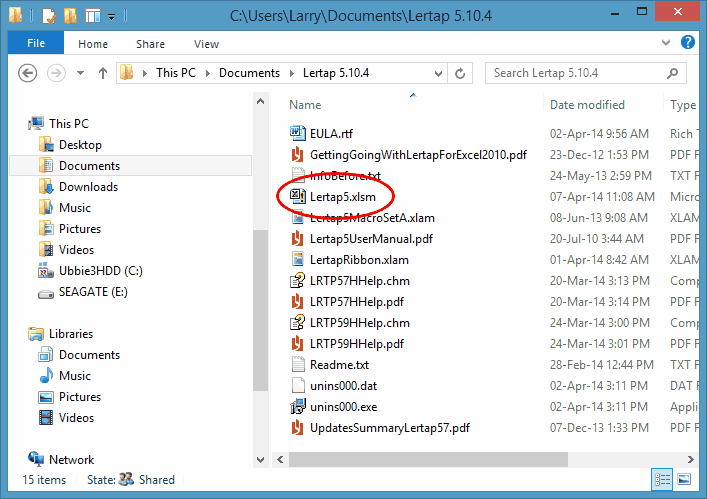
Task: Click the Help question mark icon
Action: pyautogui.click(x=688, y=43)
